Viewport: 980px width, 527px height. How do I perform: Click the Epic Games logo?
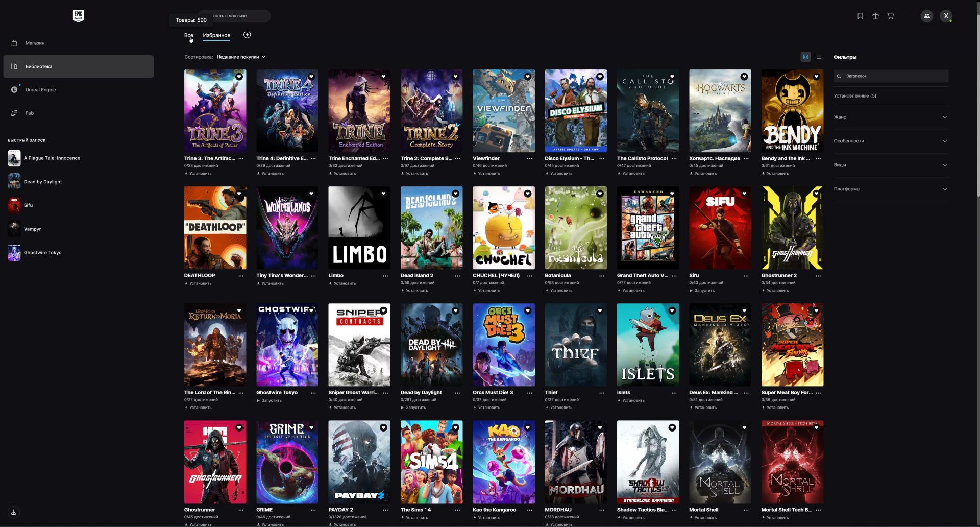tap(78, 16)
